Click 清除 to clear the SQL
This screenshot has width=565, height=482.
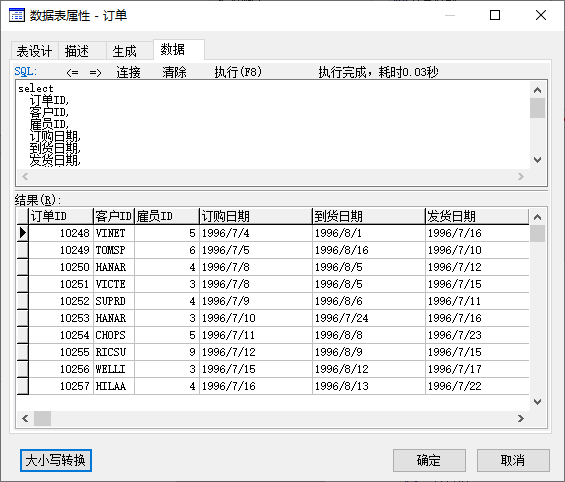point(174,72)
